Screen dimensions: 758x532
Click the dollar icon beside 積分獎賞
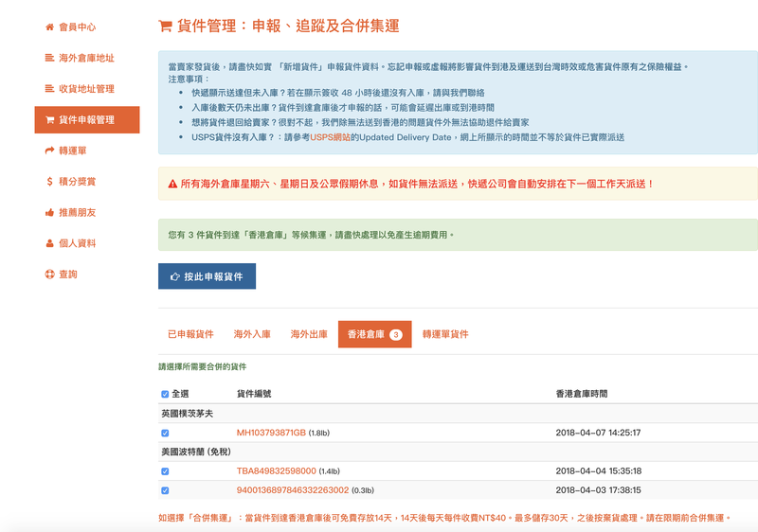point(49,181)
